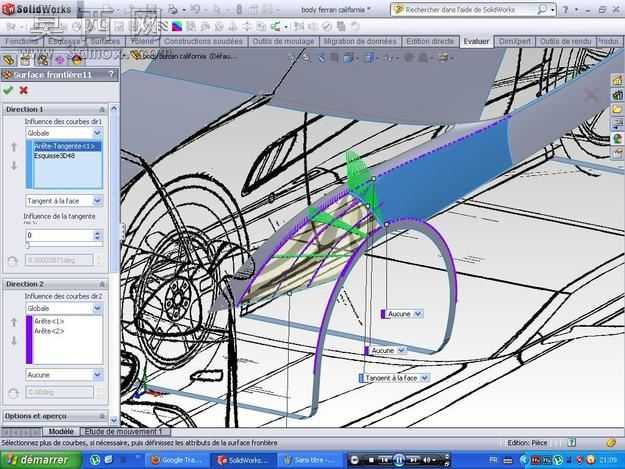The image size is (625, 469).
Task: Switch to the Evaluer tab
Action: tap(476, 41)
